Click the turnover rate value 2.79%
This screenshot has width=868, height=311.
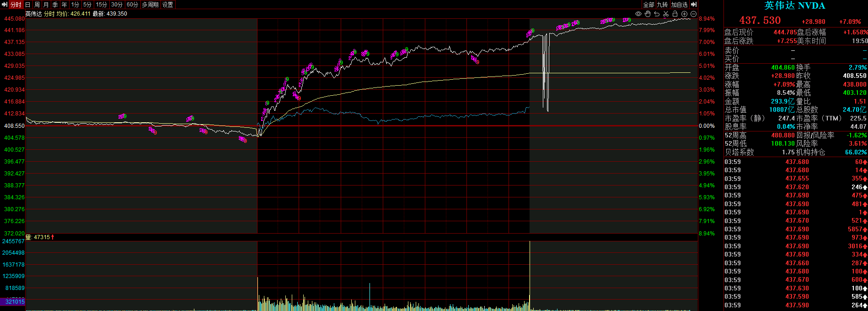pos(858,67)
